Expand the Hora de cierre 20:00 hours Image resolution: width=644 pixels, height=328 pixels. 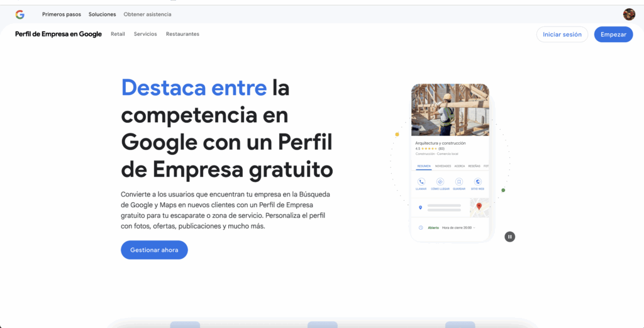(458, 227)
